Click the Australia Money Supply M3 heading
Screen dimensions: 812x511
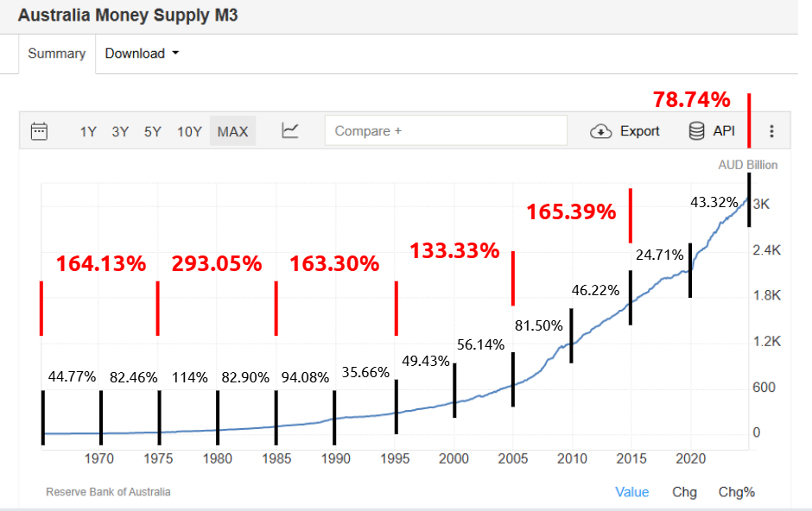(x=127, y=16)
